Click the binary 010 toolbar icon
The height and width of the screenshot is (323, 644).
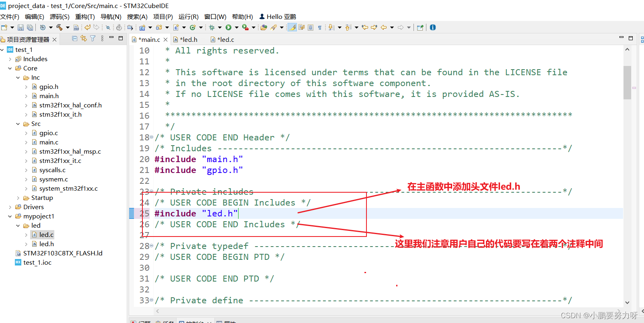click(x=76, y=27)
